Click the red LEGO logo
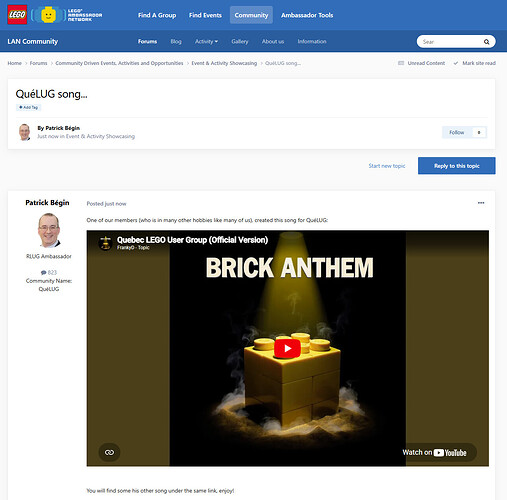The image size is (507, 500). 17,15
